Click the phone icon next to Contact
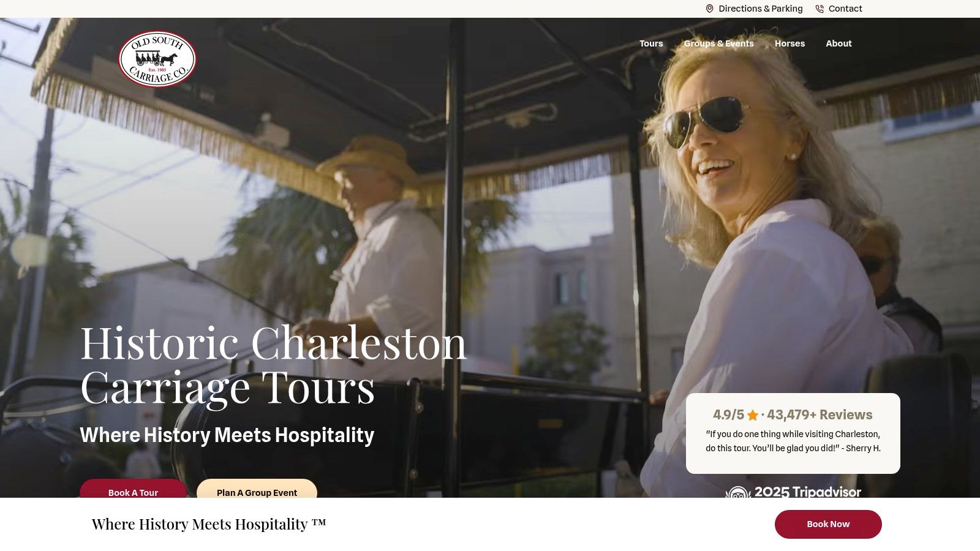This screenshot has width=980, height=551. coord(820,9)
